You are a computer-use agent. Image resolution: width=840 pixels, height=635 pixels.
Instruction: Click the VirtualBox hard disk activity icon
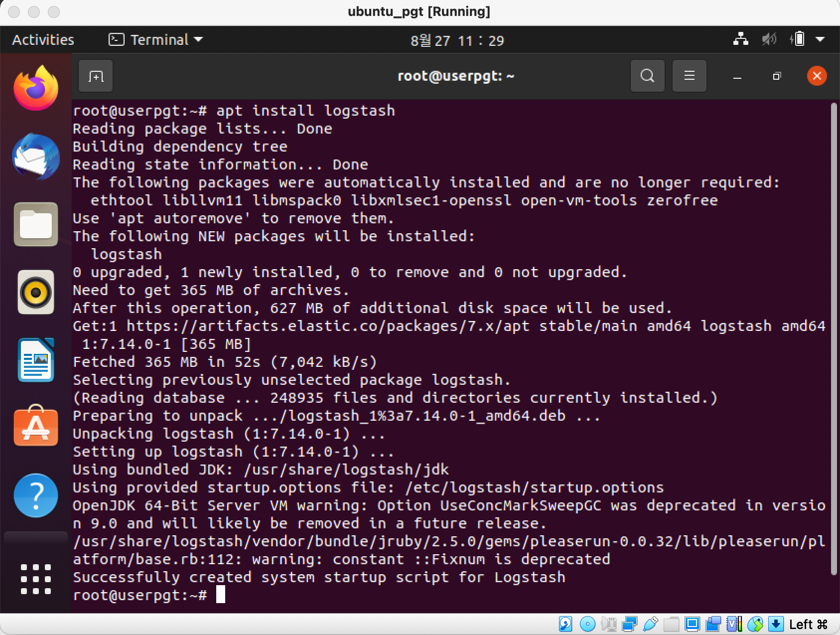pos(565,624)
